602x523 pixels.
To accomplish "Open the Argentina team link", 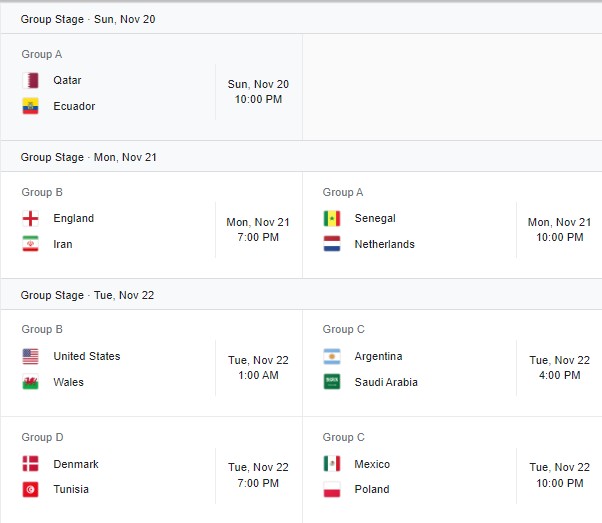I will (x=378, y=357).
